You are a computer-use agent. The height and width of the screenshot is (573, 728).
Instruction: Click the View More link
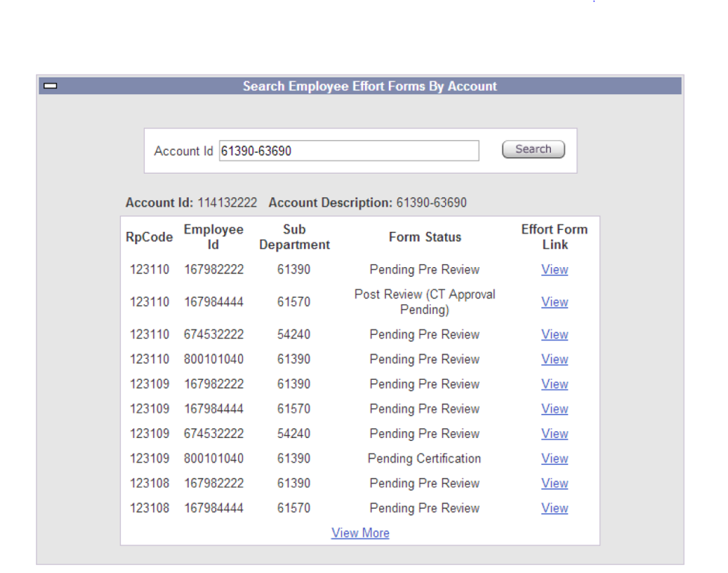(x=360, y=533)
